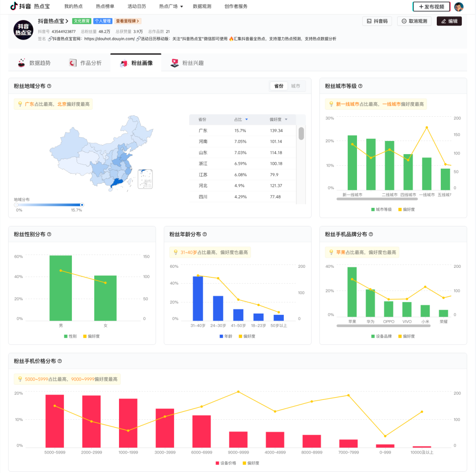Screen dimensions: 476x473
Task: Open 我的热点 menu
Action: 73,6
